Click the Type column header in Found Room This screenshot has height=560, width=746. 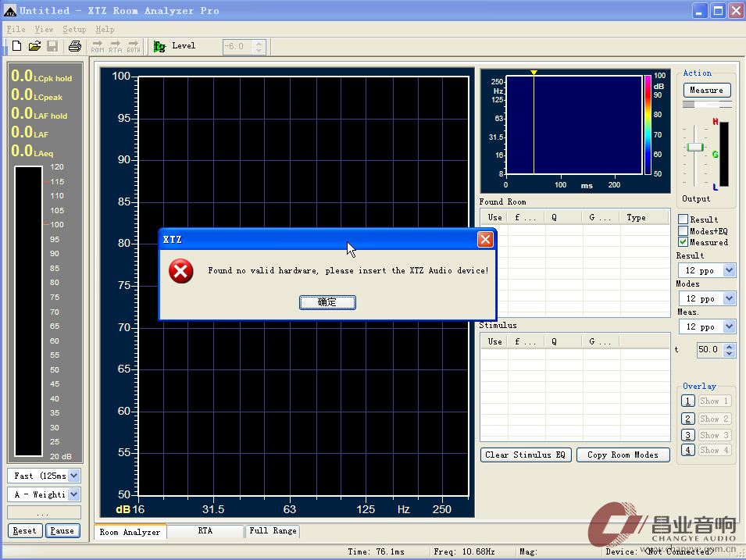[644, 217]
